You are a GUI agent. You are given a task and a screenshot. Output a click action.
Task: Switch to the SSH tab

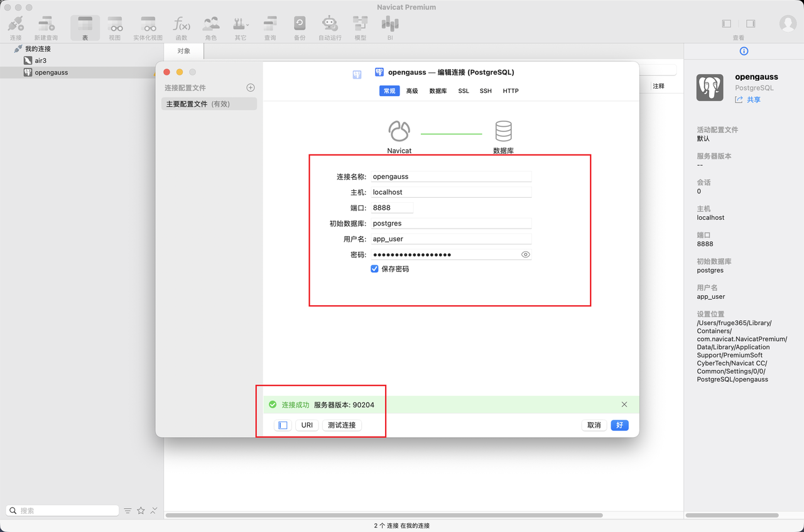point(485,90)
